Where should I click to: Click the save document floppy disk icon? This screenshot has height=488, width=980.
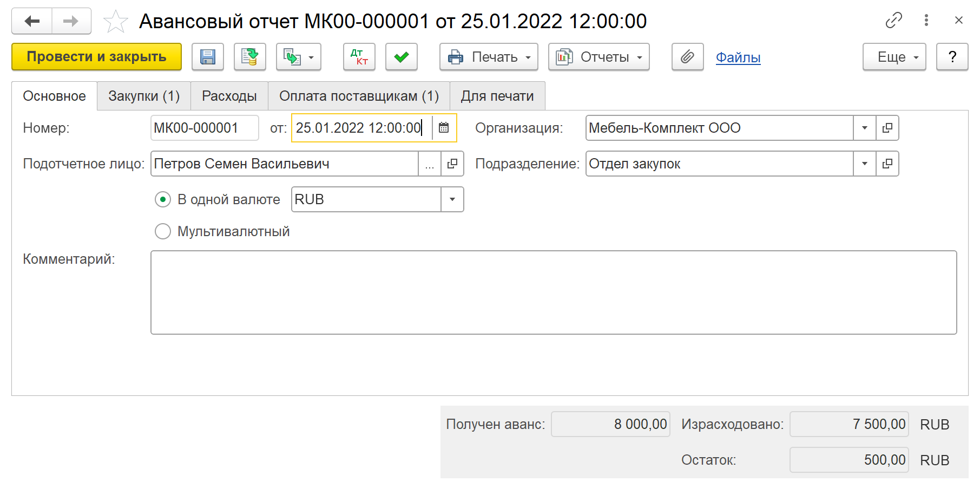[208, 57]
